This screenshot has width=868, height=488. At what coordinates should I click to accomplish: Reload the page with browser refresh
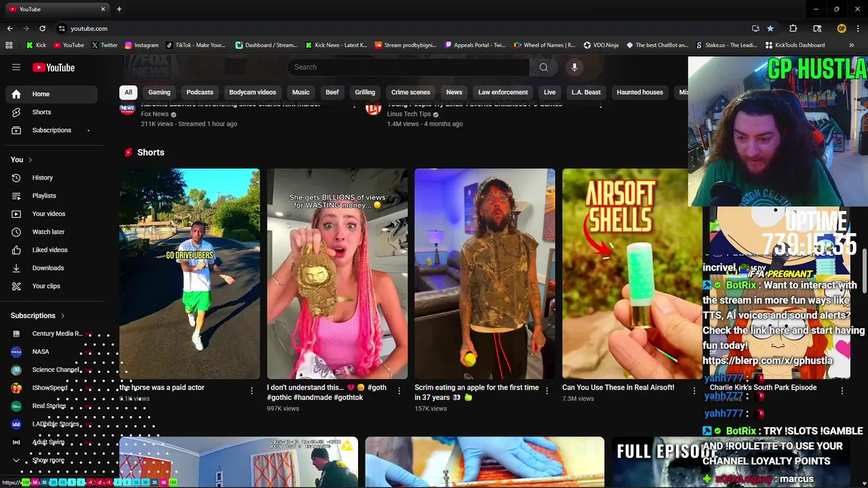click(x=42, y=28)
